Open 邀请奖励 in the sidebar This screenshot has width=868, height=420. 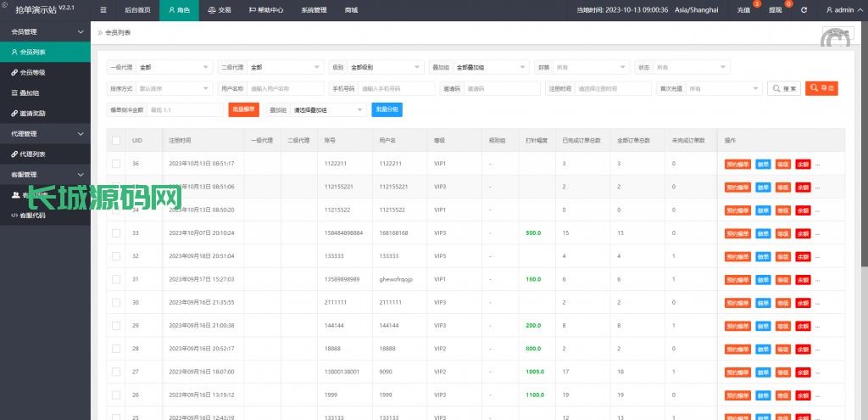pos(33,113)
